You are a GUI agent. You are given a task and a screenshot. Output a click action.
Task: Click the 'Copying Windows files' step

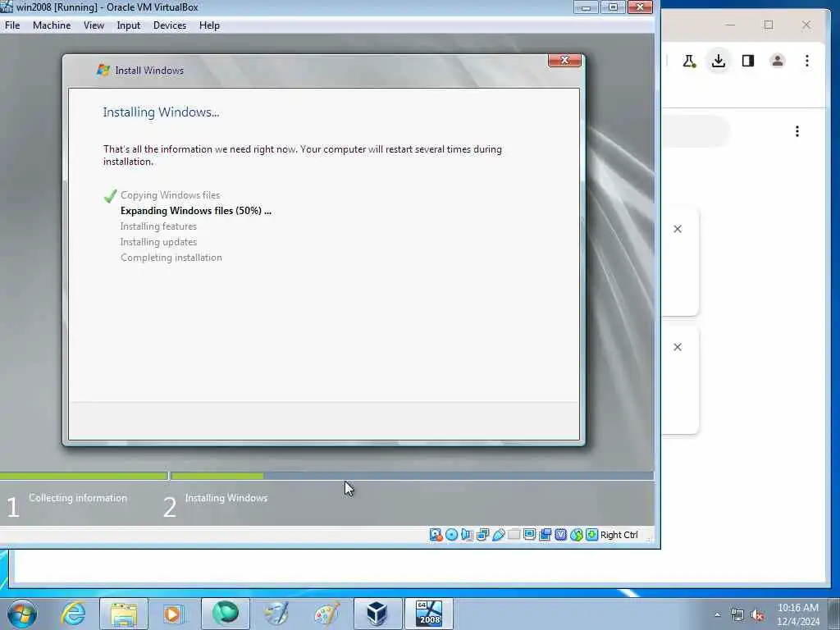click(170, 195)
